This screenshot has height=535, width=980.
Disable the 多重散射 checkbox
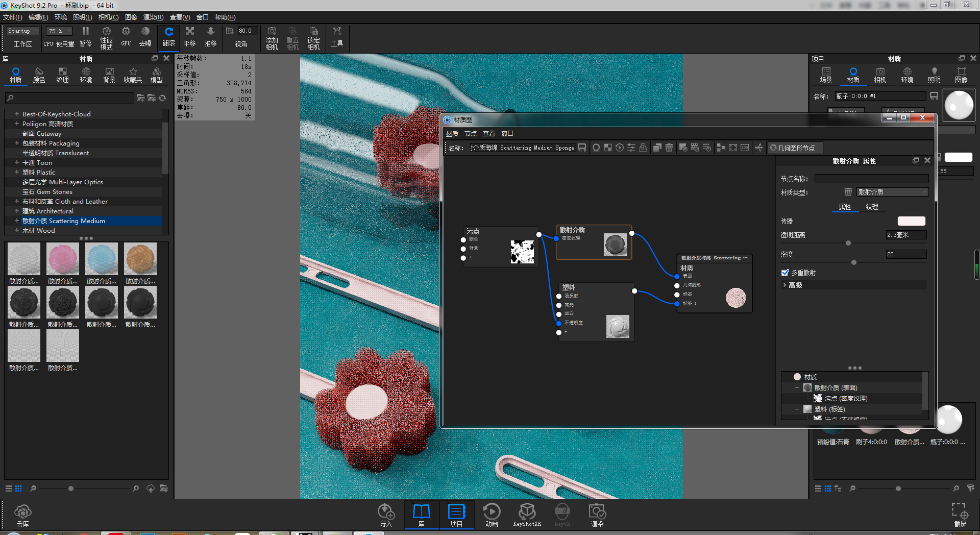tap(785, 272)
